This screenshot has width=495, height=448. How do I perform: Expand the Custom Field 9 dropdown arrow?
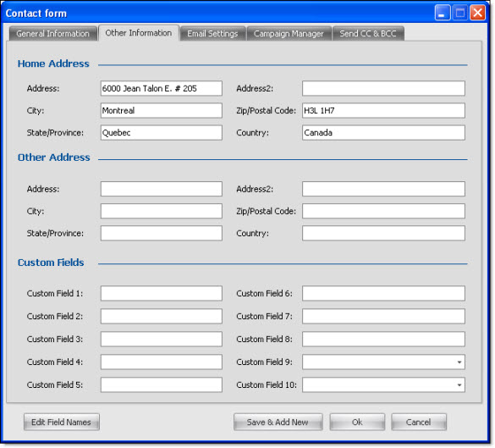(x=459, y=362)
